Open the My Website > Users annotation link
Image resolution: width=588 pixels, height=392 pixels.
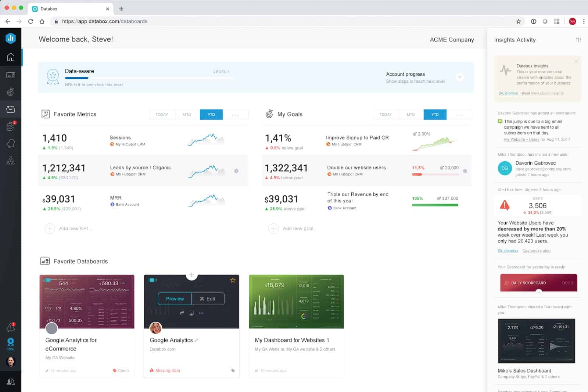[521, 139]
